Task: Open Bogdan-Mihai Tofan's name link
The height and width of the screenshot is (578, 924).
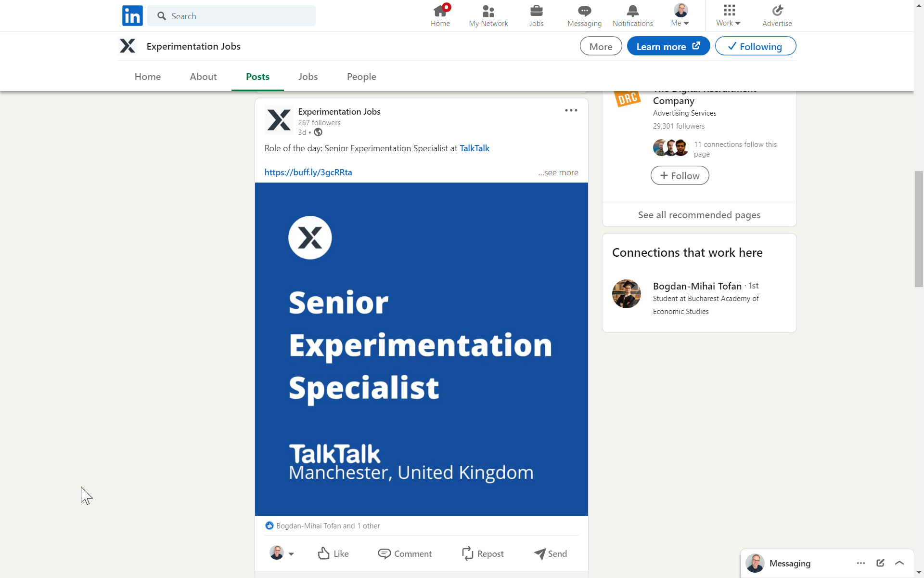Action: pos(697,286)
